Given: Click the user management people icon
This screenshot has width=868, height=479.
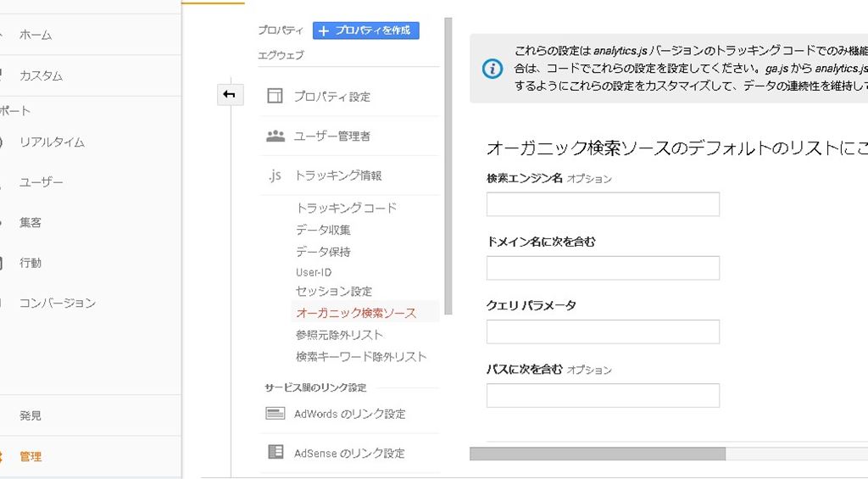Looking at the screenshot, I should point(275,136).
